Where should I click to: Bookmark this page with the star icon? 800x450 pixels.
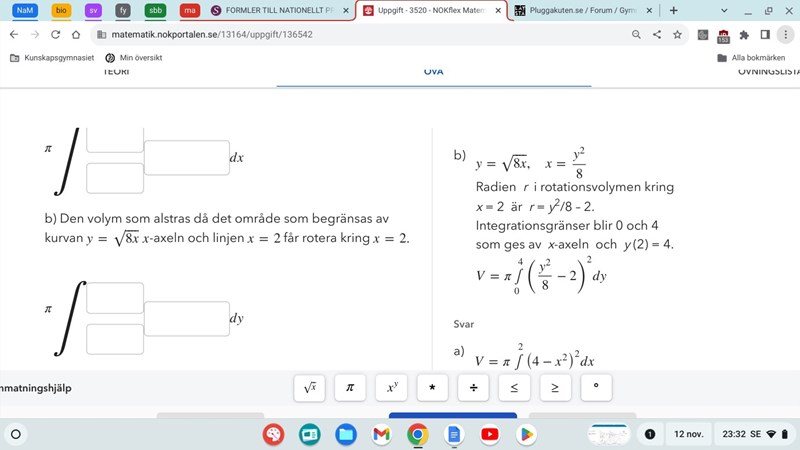click(677, 34)
